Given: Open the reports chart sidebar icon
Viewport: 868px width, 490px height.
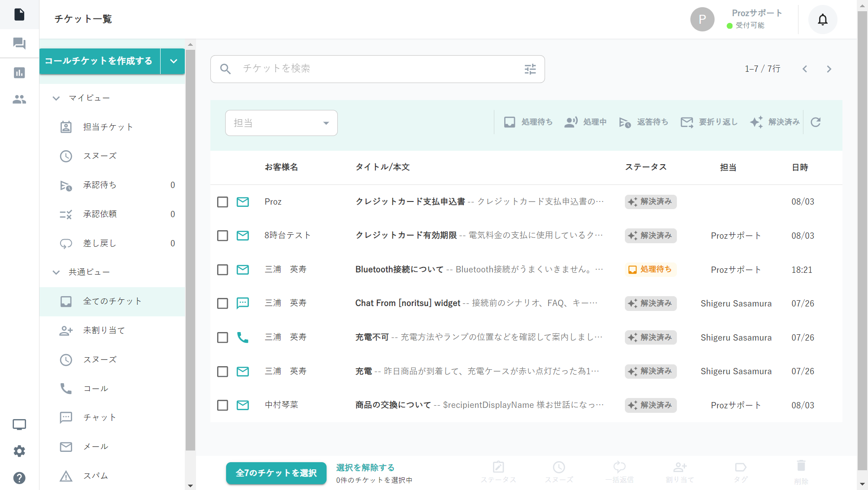Looking at the screenshot, I should coord(19,73).
